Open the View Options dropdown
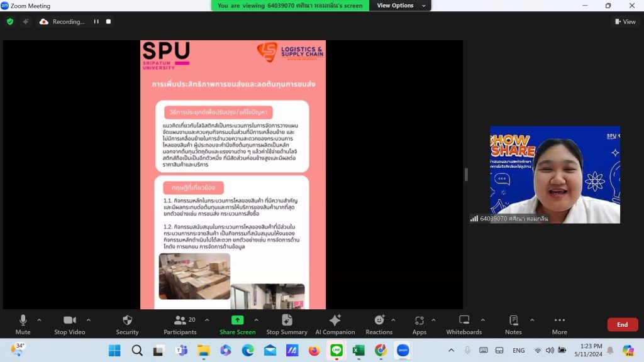This screenshot has width=644, height=362. 401,5
